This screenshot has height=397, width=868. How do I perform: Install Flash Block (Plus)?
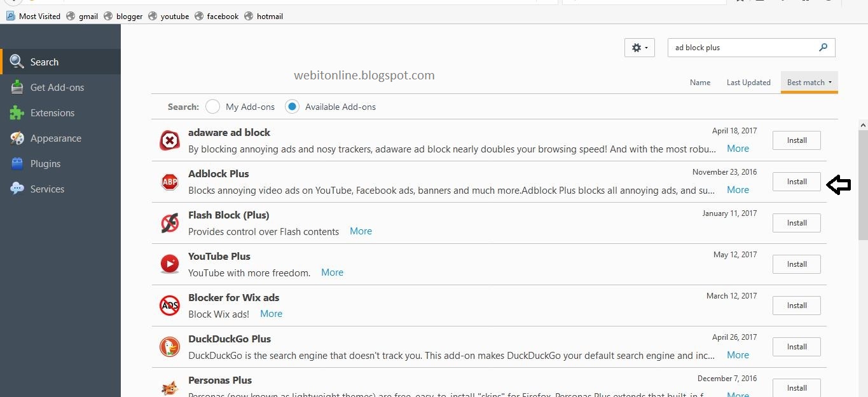(797, 223)
